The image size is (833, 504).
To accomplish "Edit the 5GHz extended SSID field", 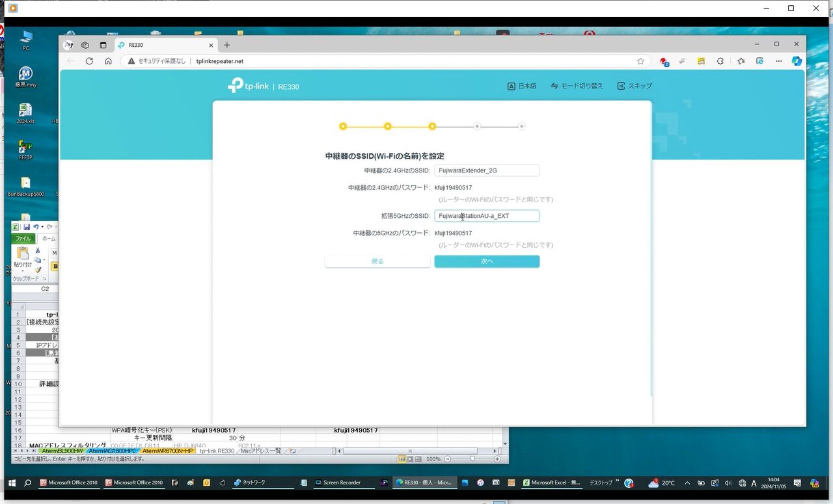I will 487,216.
